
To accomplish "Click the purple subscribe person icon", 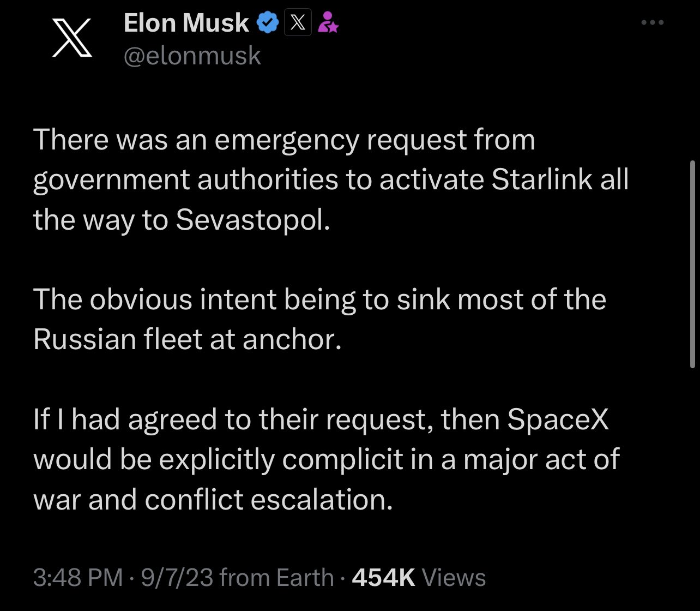I will click(328, 23).
